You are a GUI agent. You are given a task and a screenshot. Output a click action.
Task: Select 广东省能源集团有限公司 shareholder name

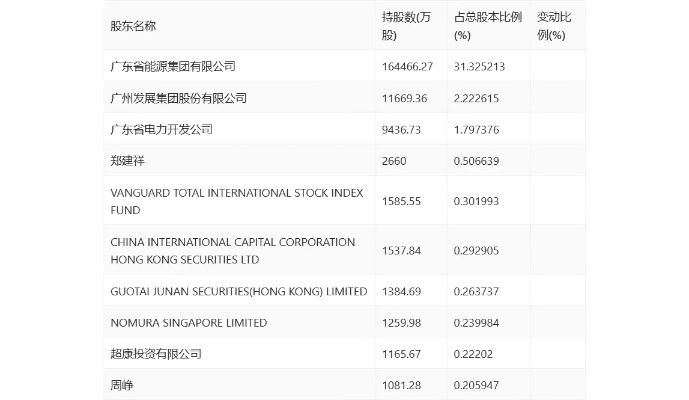click(172, 66)
